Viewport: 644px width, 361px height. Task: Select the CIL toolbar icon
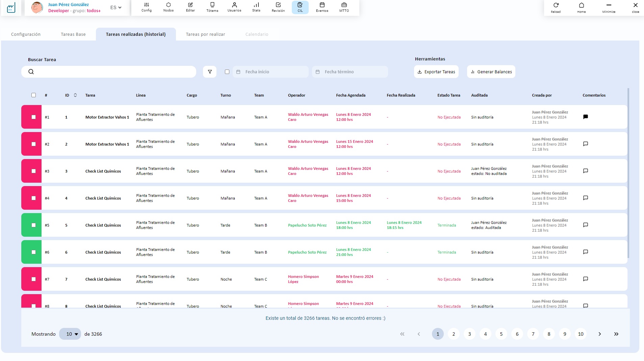300,7
